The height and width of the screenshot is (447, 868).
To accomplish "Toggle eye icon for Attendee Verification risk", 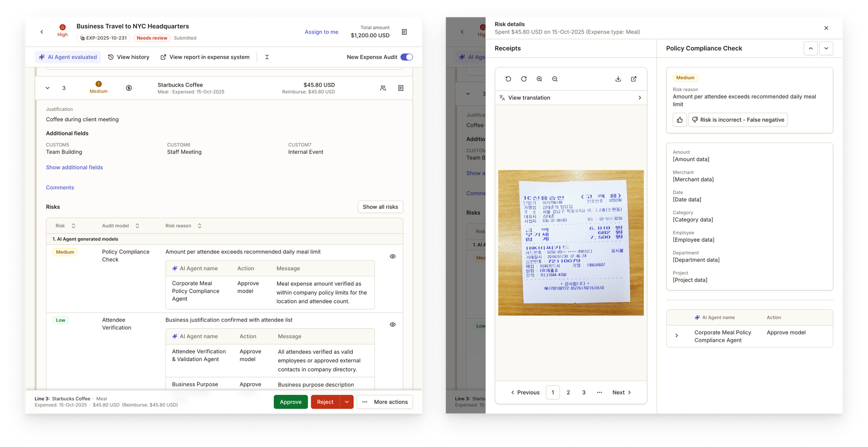I will pos(392,324).
